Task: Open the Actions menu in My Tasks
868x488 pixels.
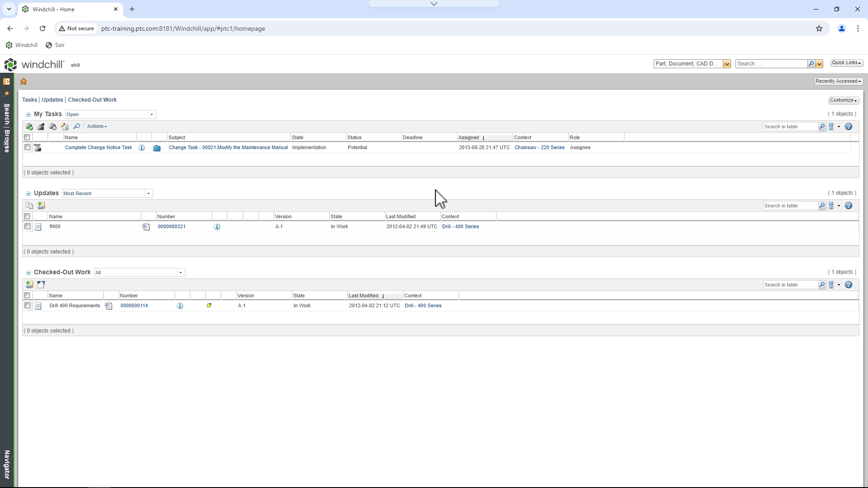Action: coord(97,127)
